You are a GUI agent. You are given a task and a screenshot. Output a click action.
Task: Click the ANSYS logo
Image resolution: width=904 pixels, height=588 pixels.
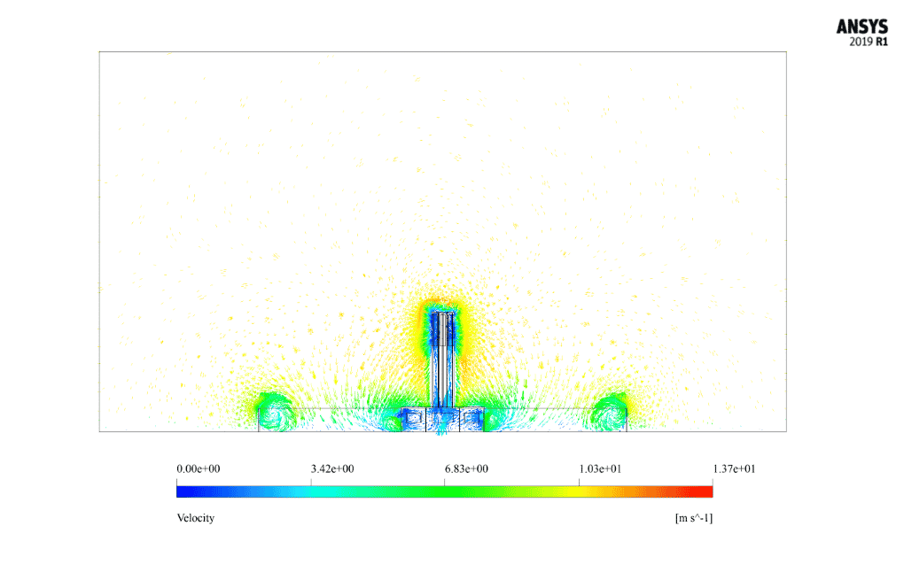(861, 27)
